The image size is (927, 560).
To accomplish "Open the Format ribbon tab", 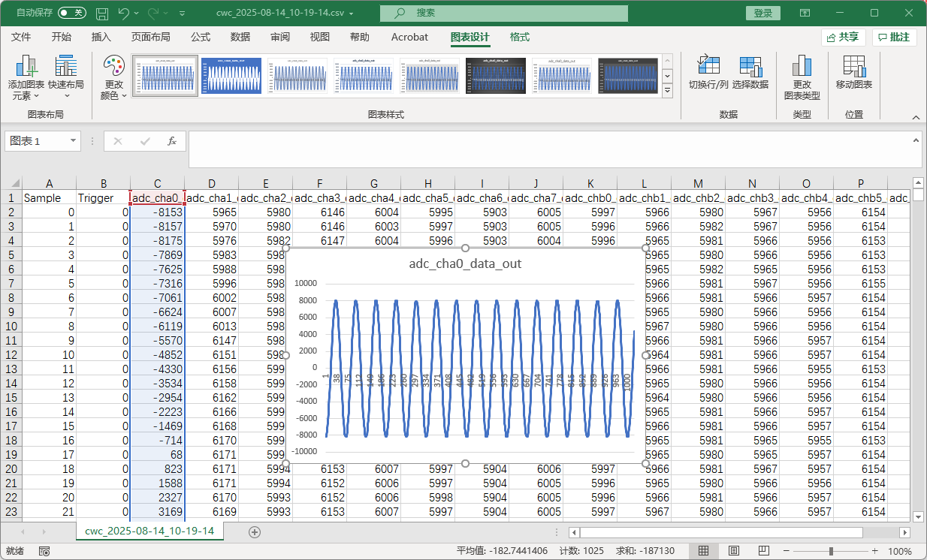I will pos(519,37).
